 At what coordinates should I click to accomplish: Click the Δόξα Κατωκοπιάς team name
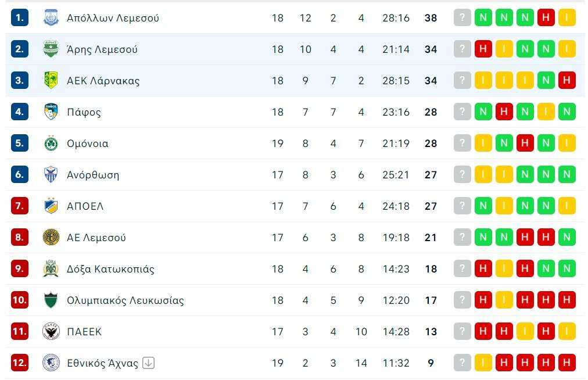coord(110,269)
